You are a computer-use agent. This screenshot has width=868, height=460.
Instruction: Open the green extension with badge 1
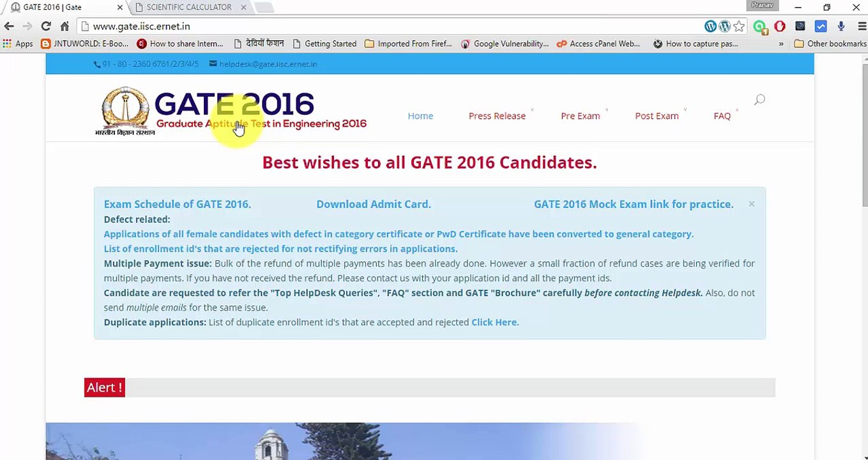(759, 26)
